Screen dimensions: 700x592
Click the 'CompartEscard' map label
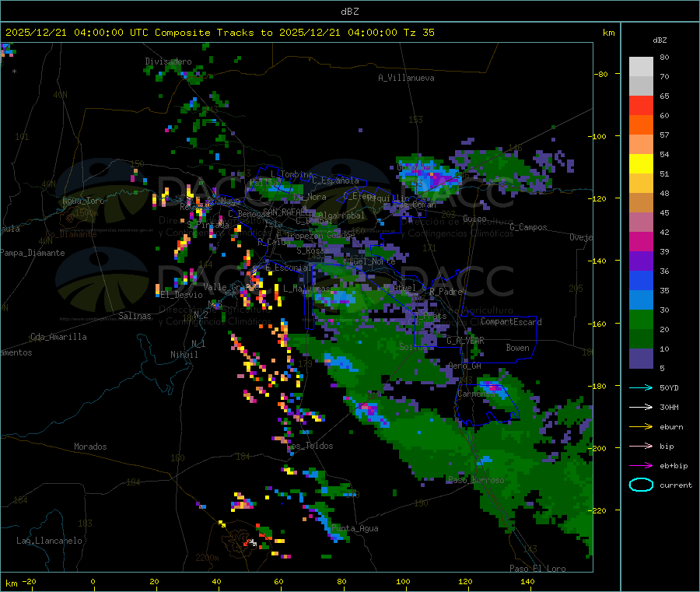coord(511,321)
